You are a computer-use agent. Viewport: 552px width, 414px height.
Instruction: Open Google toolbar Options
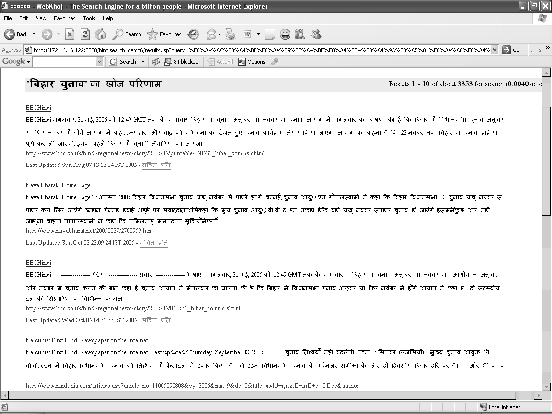tap(251, 62)
